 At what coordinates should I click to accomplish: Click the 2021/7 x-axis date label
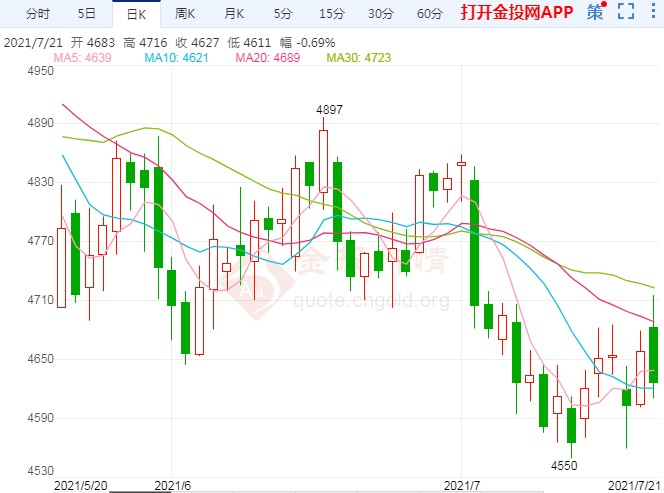tap(462, 485)
